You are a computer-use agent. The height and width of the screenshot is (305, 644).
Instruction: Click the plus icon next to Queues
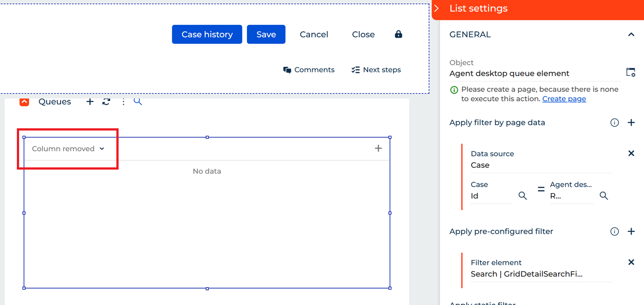tap(90, 102)
